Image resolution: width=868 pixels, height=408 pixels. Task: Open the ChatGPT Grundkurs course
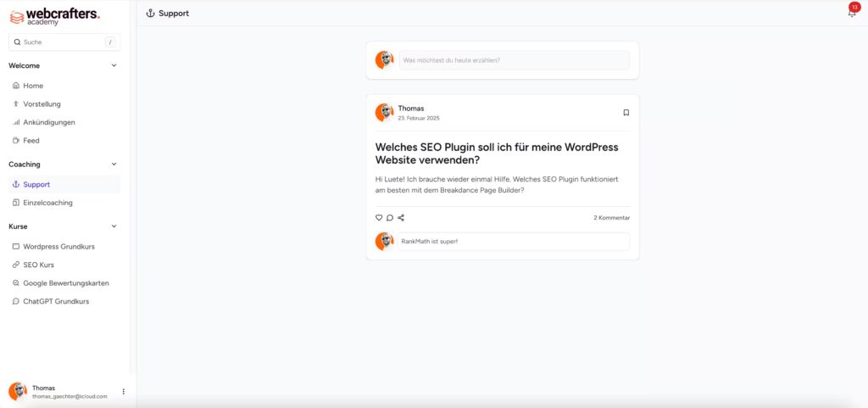coord(64,302)
